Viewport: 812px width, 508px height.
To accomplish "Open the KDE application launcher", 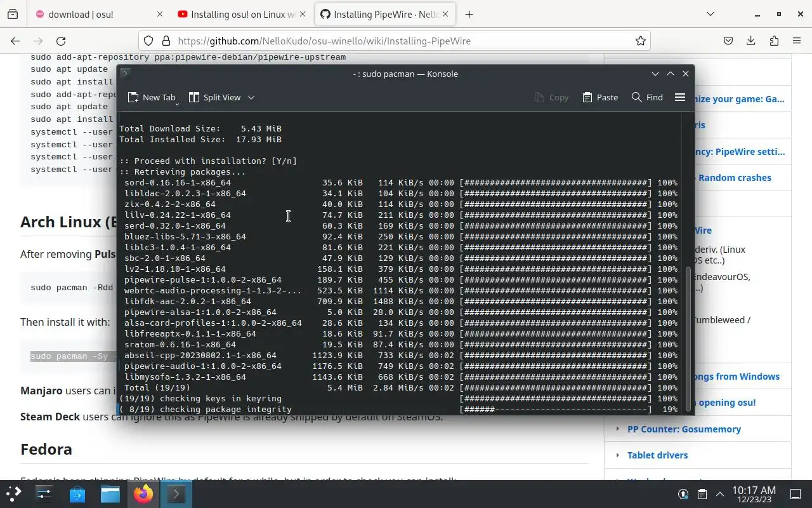I will [14, 493].
